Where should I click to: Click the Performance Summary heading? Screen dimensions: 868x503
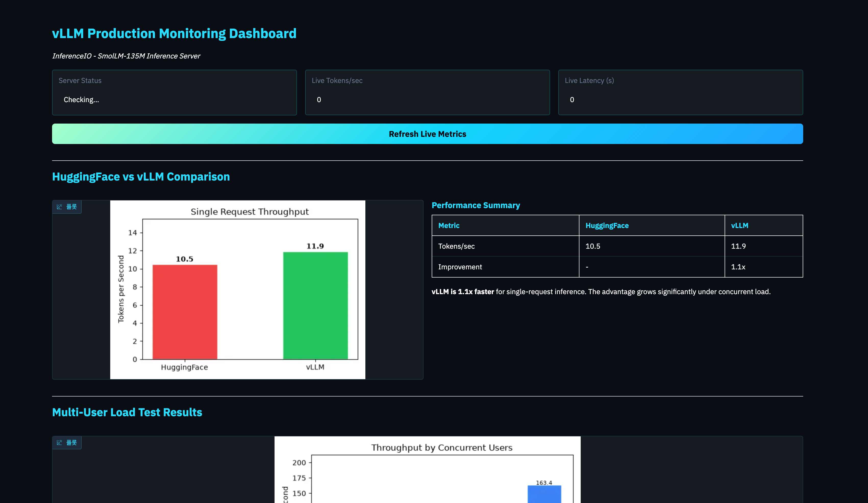pos(476,205)
